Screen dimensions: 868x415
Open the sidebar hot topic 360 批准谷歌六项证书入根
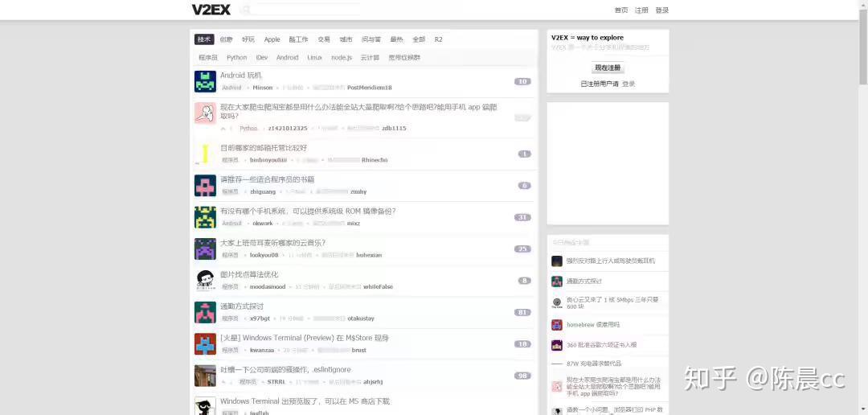(601, 345)
